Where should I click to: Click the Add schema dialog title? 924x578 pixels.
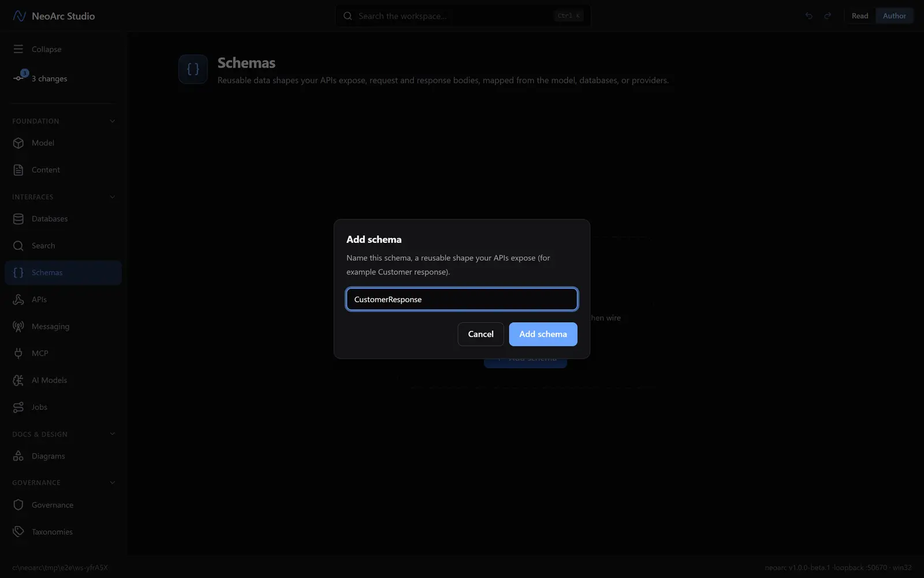374,239
